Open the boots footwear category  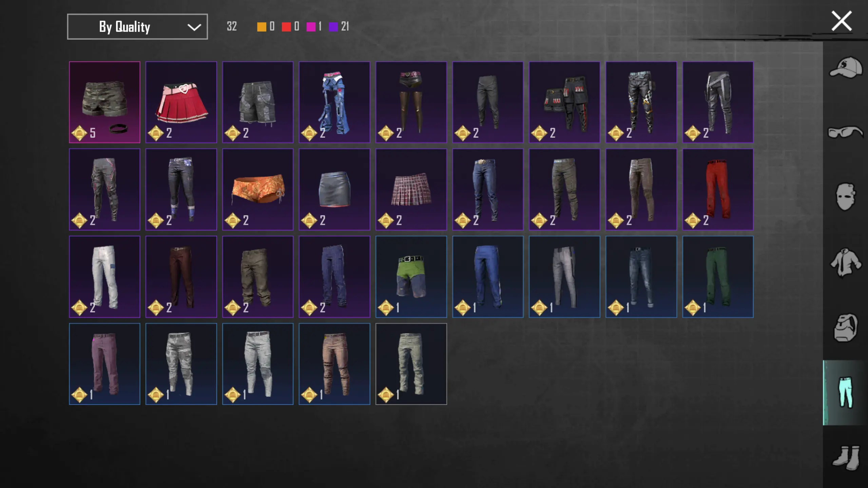(x=845, y=458)
